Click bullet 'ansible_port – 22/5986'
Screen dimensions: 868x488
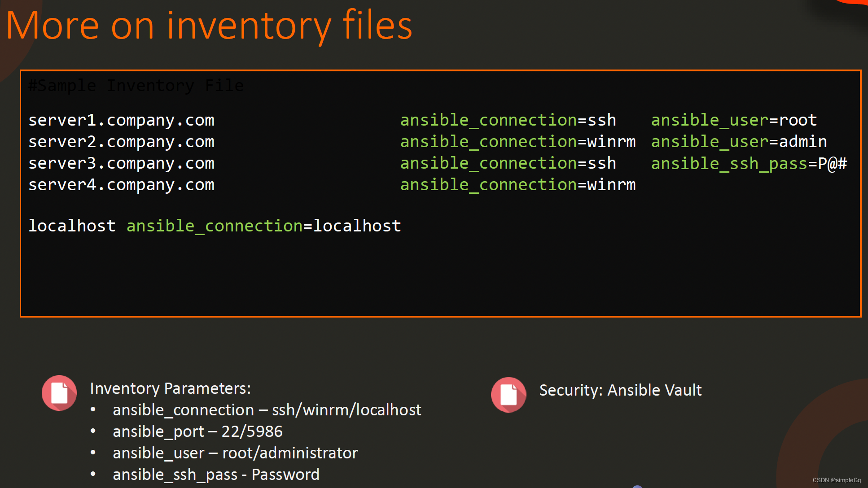click(x=197, y=431)
